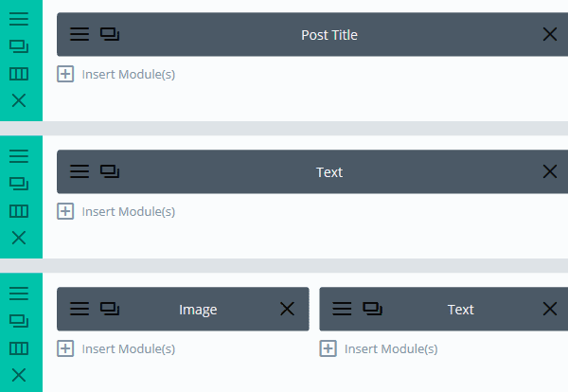Clone the full-width Text module
This screenshot has width=568, height=392.
coord(110,171)
